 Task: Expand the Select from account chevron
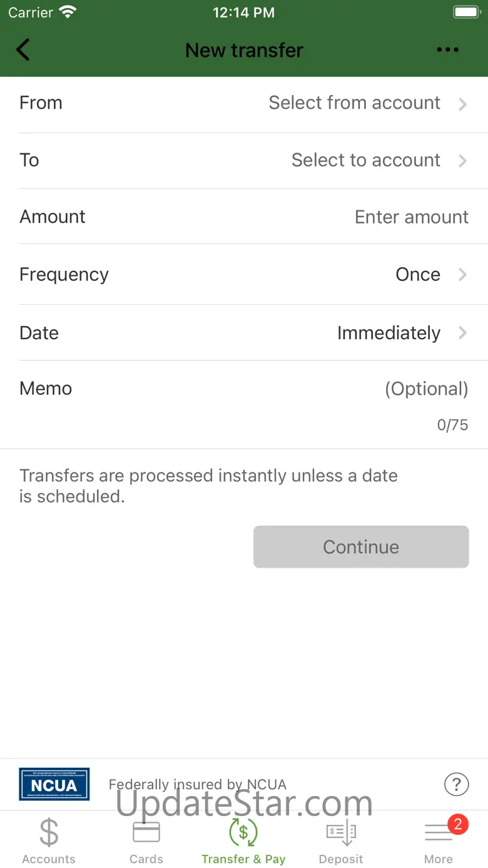coord(462,104)
